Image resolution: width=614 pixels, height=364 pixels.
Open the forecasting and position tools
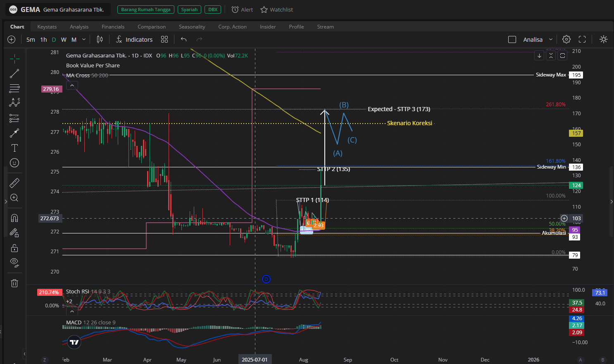tap(14, 118)
